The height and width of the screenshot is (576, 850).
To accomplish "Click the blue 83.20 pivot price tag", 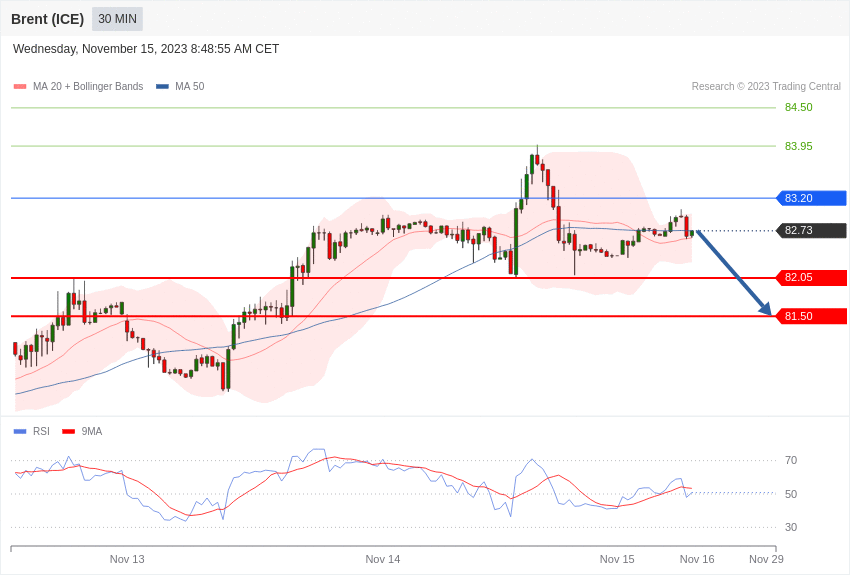I will [812, 198].
